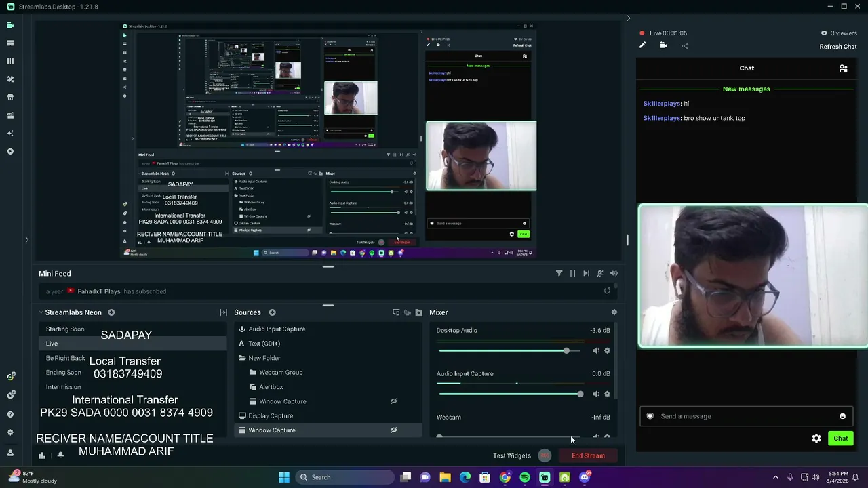The height and width of the screenshot is (488, 868).
Task: Select the Display Capture source
Action: (328, 415)
